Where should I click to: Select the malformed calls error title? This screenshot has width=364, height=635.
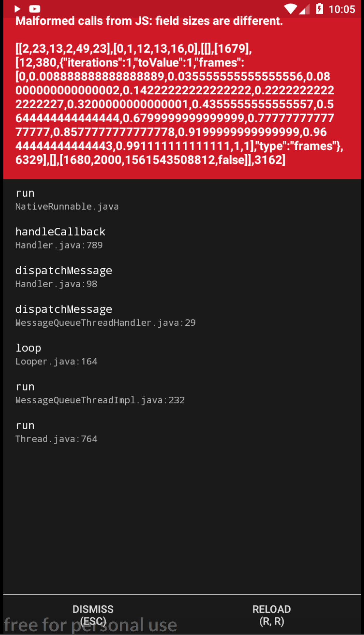(x=149, y=21)
